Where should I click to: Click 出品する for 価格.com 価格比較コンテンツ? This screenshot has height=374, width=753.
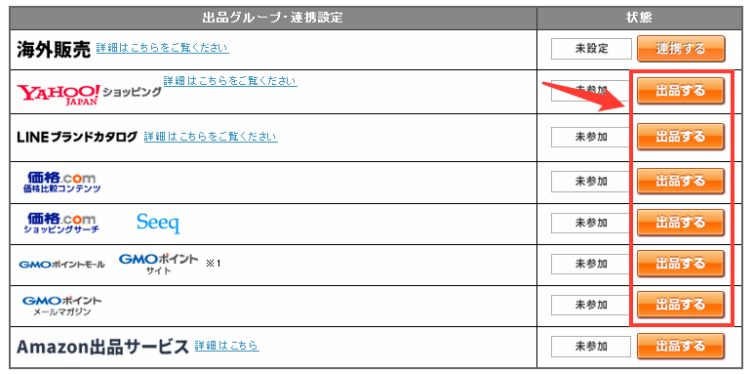[680, 181]
